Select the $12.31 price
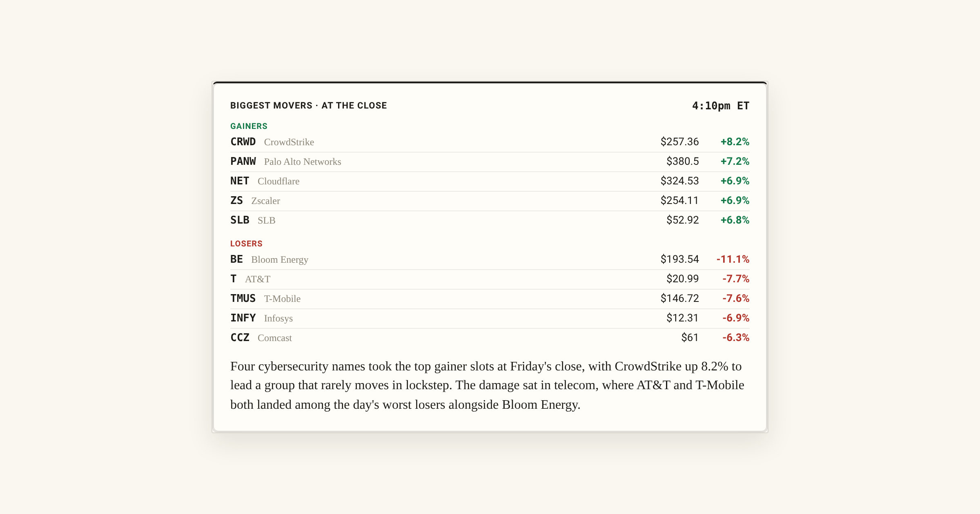 (x=682, y=318)
